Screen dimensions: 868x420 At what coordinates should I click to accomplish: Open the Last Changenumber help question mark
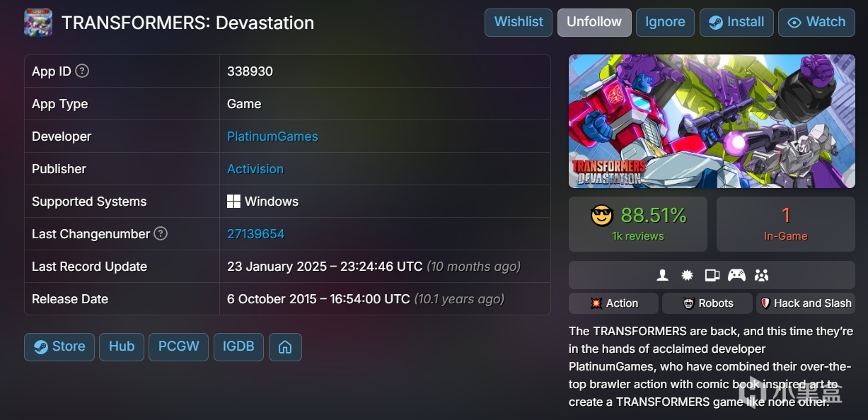tap(161, 233)
